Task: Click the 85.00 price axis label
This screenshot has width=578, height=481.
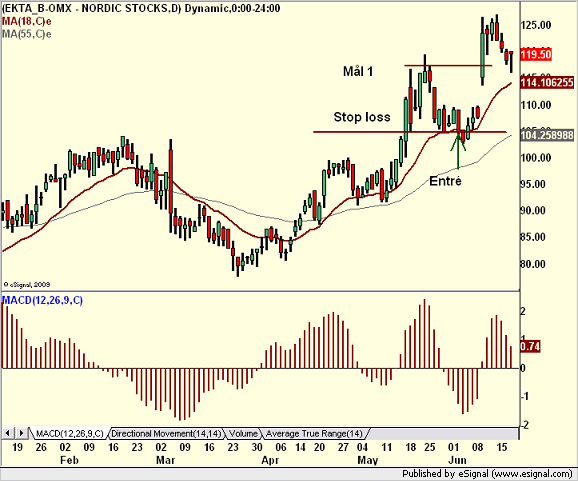Action: point(533,237)
